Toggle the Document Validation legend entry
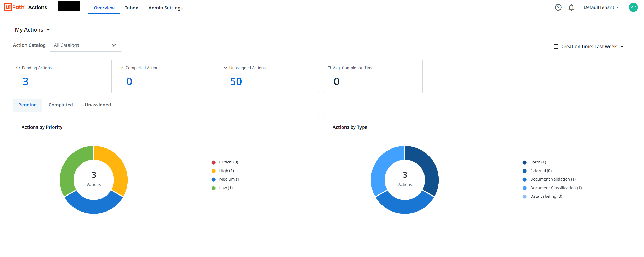This screenshot has height=257, width=644. click(550, 179)
